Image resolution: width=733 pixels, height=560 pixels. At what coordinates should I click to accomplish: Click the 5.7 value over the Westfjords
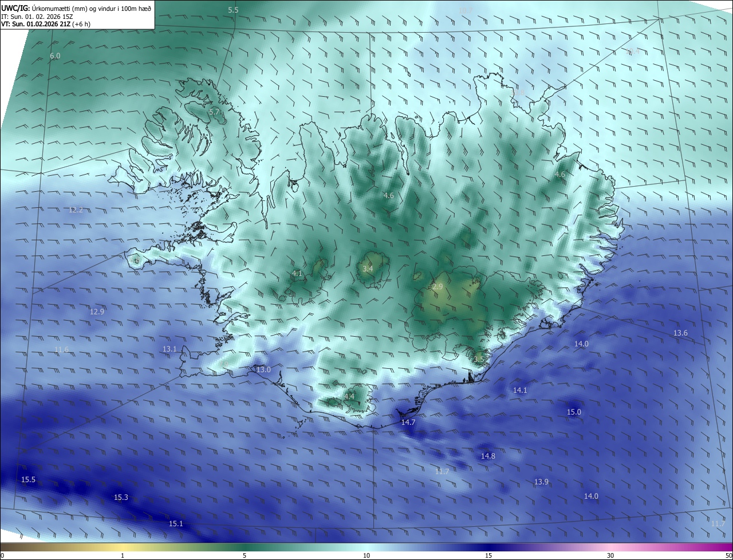click(214, 112)
